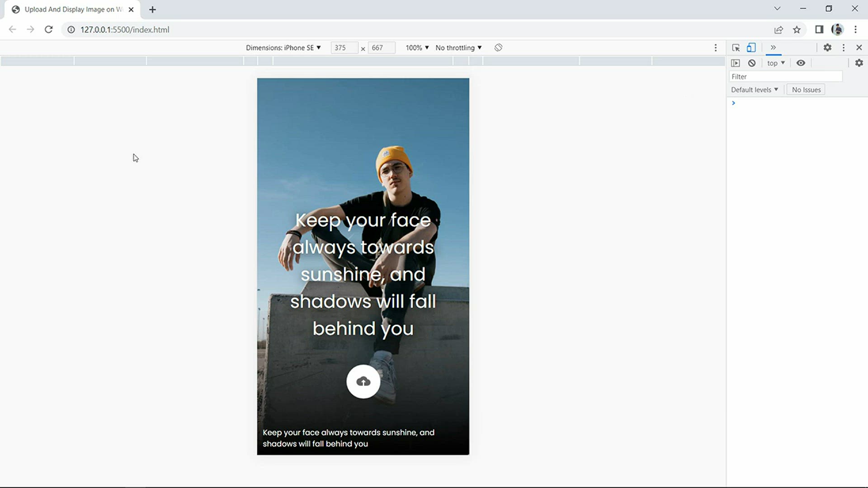Edit viewport width 375 field

(344, 47)
